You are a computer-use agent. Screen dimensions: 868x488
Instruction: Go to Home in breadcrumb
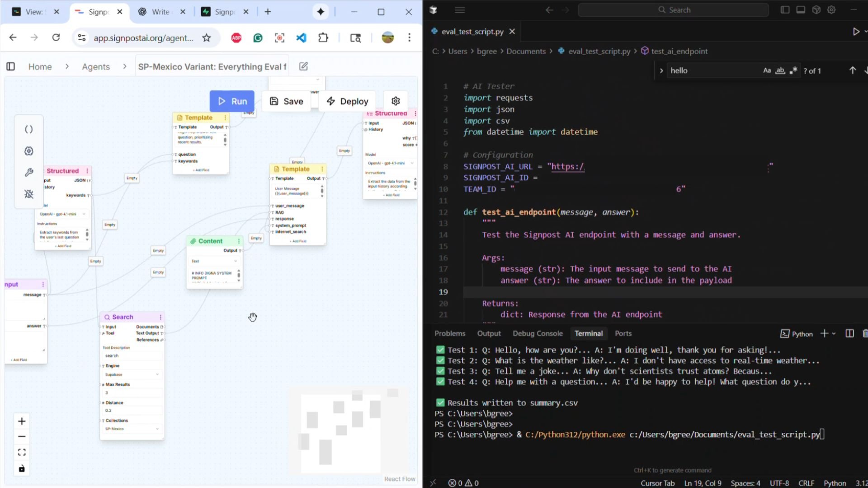point(40,66)
